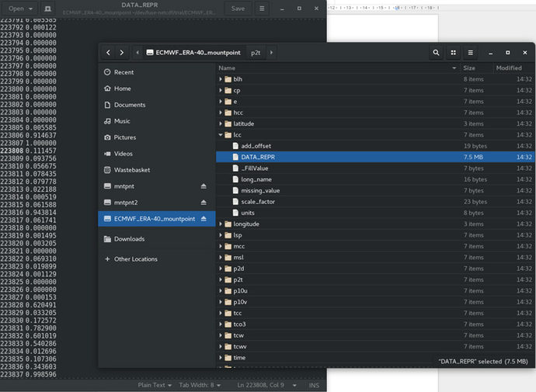Open the file manager hamburger menu
The image size is (536, 392).
coord(471,53)
